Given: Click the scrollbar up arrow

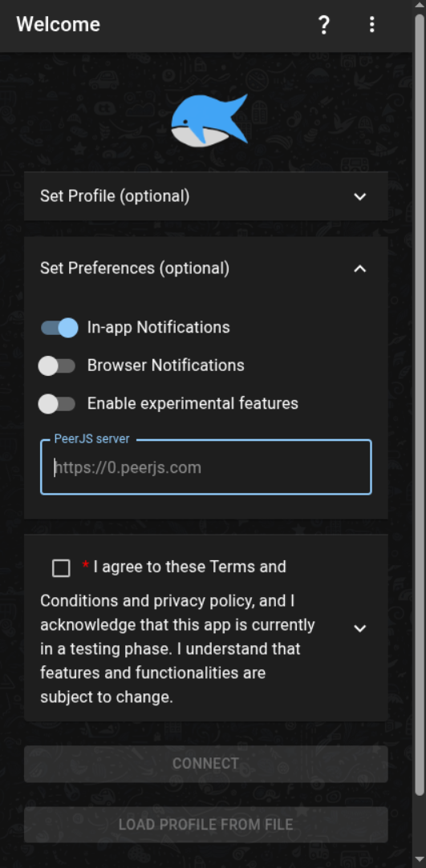Looking at the screenshot, I should [420, 6].
